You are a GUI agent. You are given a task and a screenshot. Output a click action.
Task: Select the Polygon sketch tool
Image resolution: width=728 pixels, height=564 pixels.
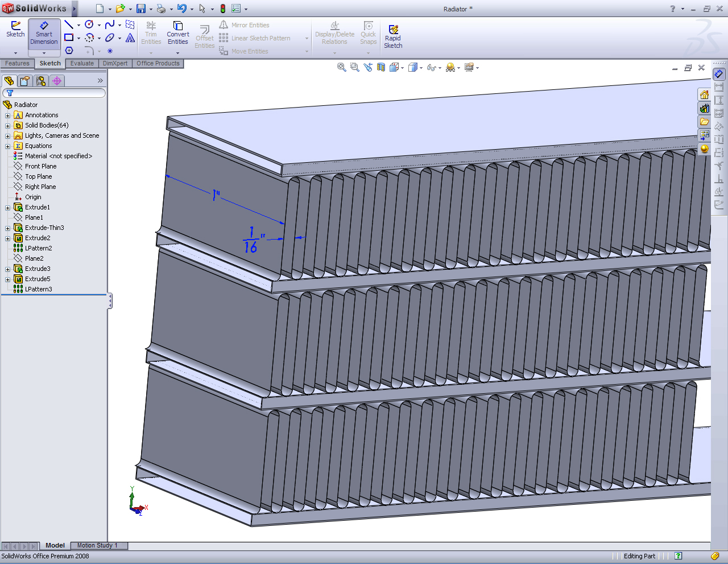(69, 51)
